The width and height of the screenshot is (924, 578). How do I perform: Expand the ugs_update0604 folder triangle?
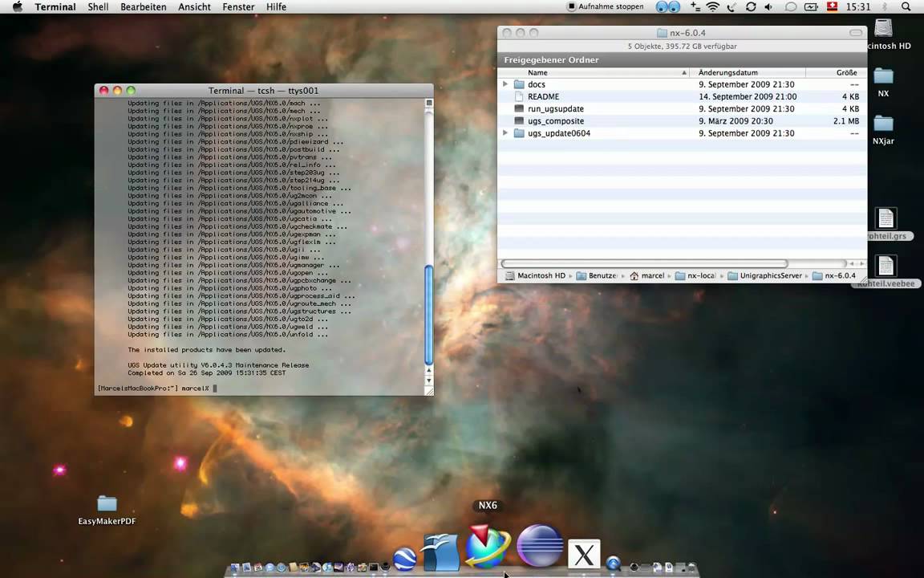505,133
